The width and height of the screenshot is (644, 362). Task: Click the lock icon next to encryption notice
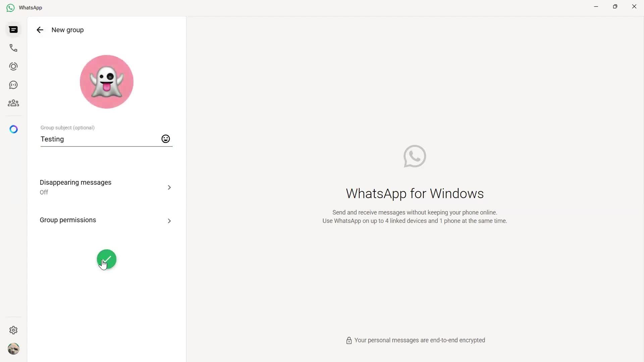pos(349,340)
